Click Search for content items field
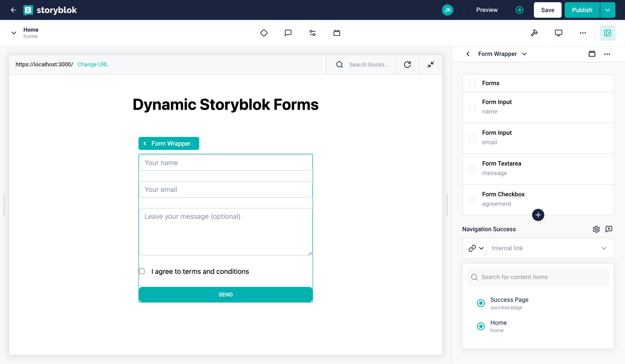 [x=538, y=277]
